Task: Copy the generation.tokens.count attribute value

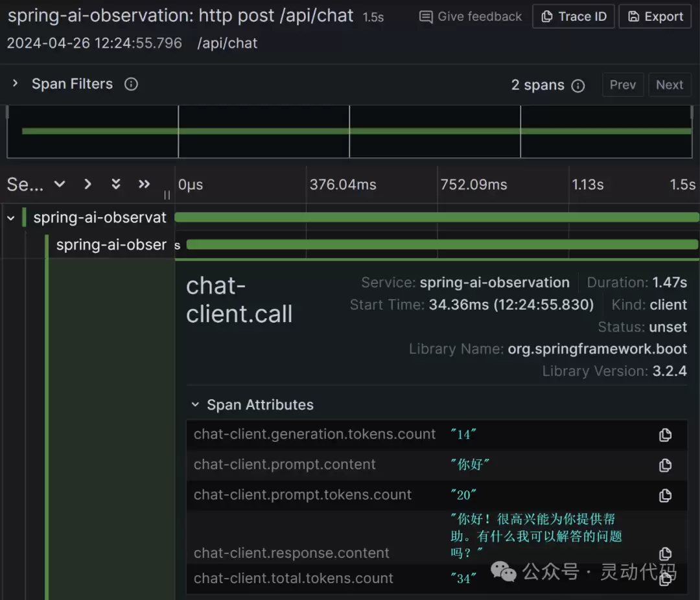Action: point(665,435)
